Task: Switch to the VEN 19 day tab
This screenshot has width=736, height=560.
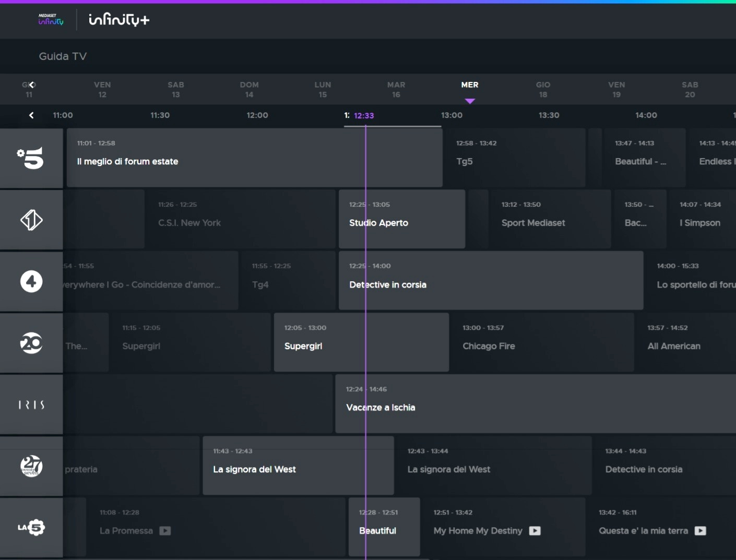Action: [x=616, y=89]
